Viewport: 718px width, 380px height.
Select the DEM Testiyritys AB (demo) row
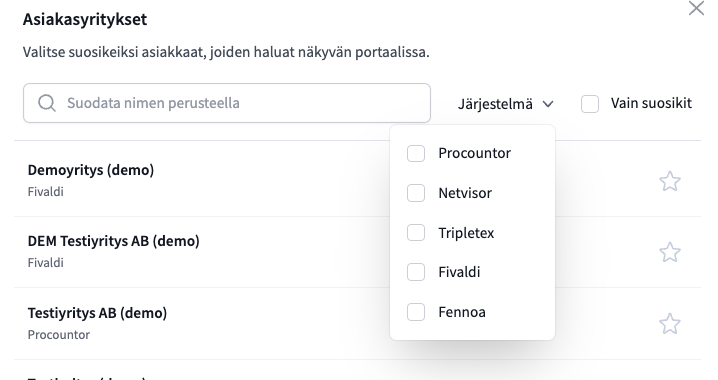click(357, 252)
